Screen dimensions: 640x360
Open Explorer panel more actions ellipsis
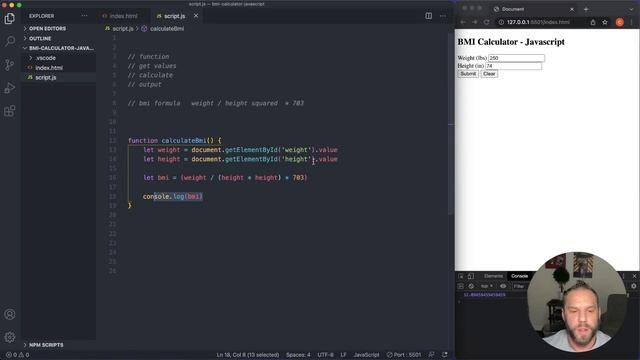coord(84,16)
